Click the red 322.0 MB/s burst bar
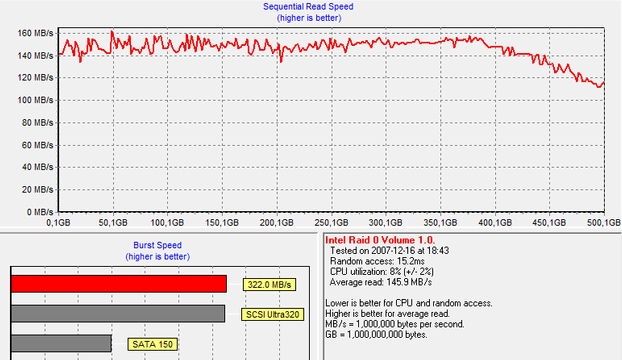Image resolution: width=622 pixels, height=360 pixels. pos(119,284)
